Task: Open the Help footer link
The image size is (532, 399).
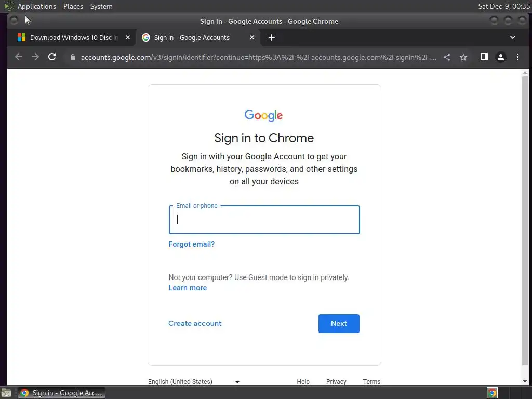Action: pyautogui.click(x=303, y=382)
